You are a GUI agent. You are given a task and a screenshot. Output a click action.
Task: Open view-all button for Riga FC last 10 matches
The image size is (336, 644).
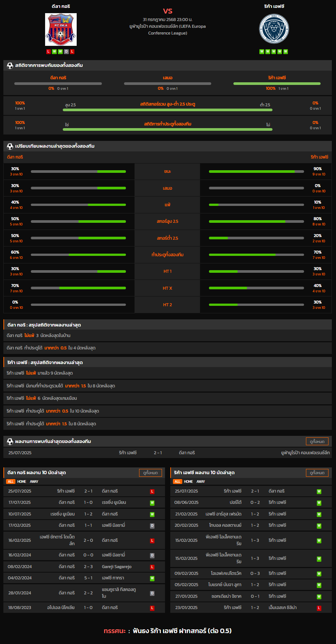click(x=317, y=473)
